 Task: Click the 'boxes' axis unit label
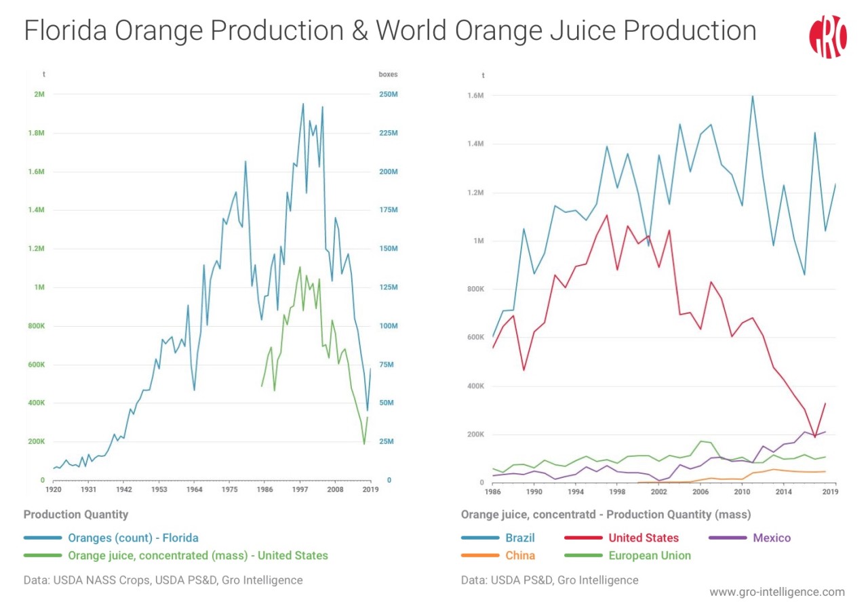(x=388, y=75)
